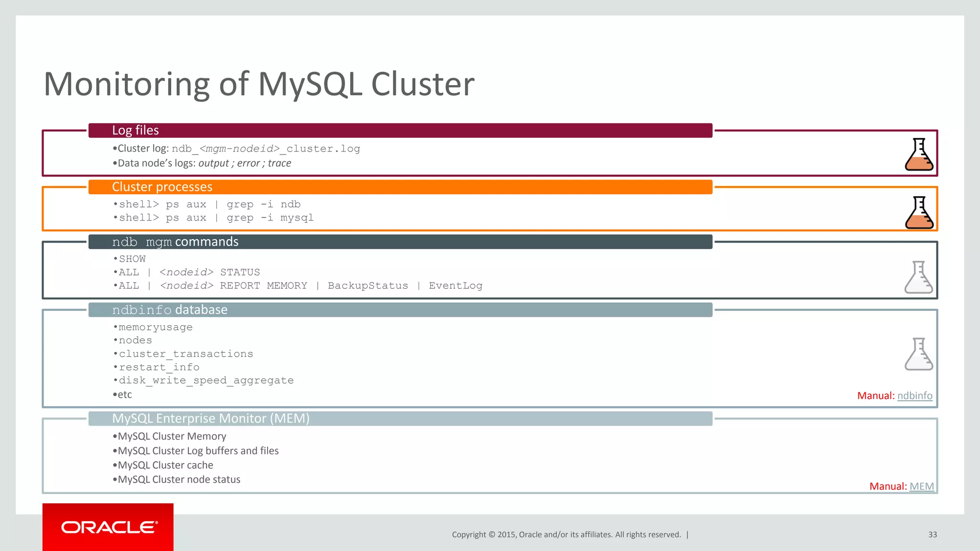Click the copyright notice text
The width and height of the screenshot is (980, 551).
pyautogui.click(x=567, y=534)
